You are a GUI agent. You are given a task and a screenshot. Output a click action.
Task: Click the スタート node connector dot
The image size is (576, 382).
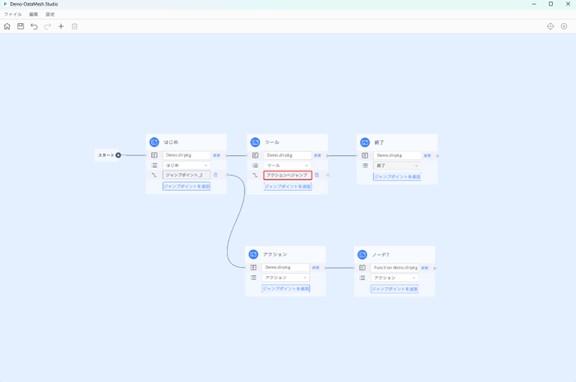(118, 155)
